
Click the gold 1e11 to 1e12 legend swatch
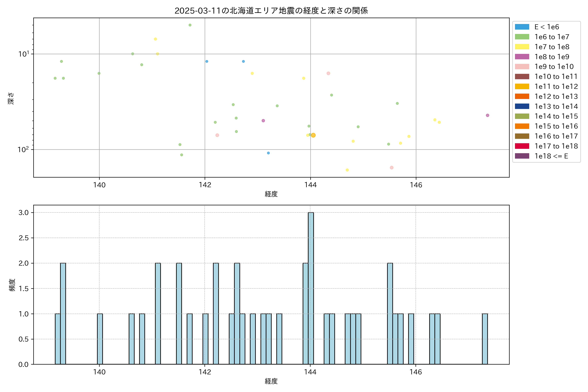[x=522, y=87]
